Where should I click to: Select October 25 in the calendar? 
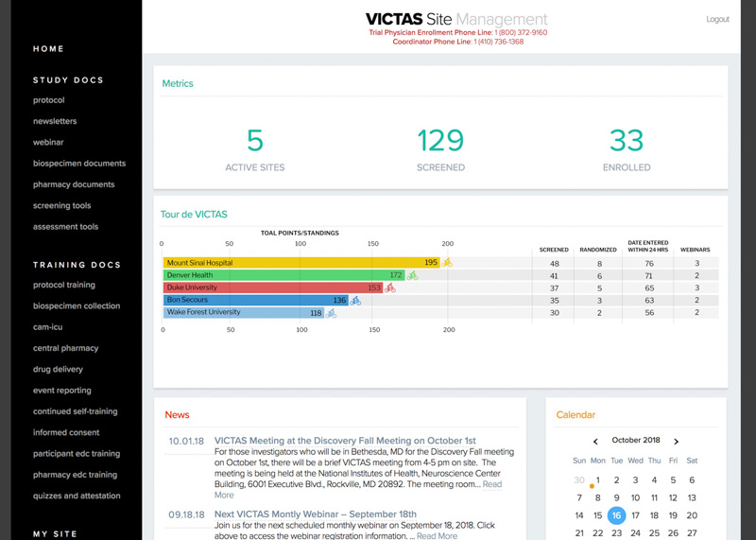coord(654,532)
